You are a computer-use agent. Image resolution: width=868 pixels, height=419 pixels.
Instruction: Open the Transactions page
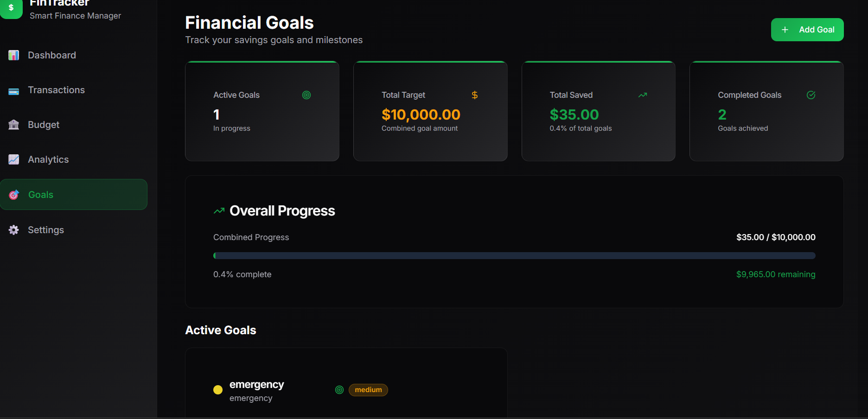click(x=56, y=90)
